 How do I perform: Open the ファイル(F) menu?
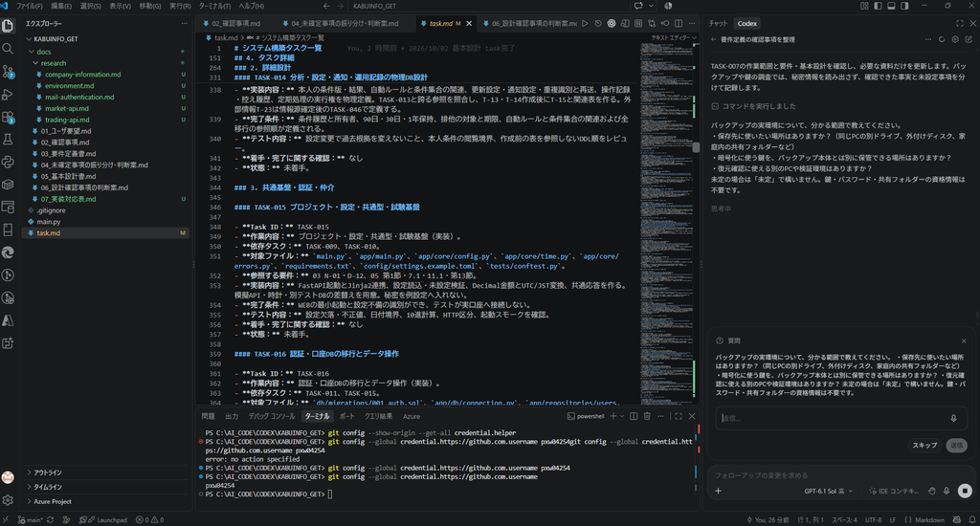tap(30, 6)
